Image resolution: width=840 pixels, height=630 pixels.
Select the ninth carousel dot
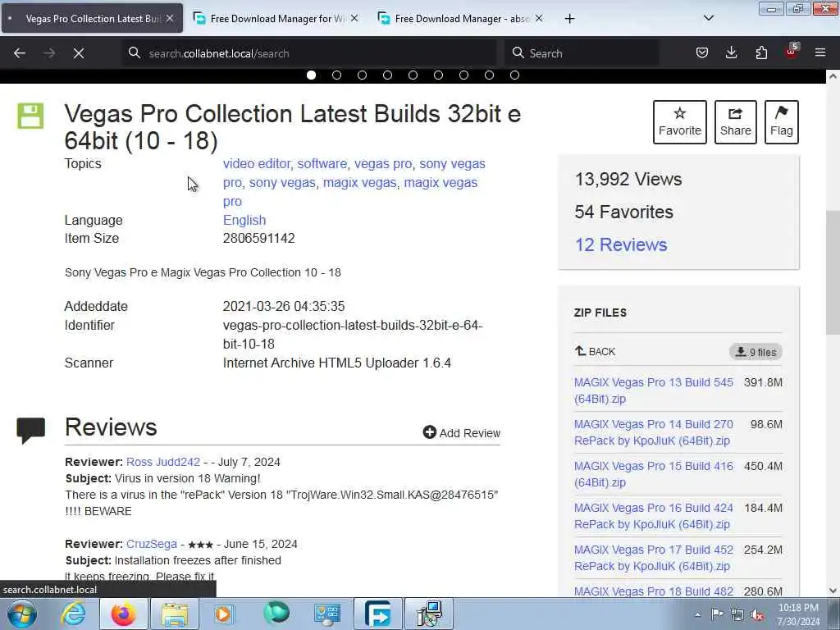[515, 75]
